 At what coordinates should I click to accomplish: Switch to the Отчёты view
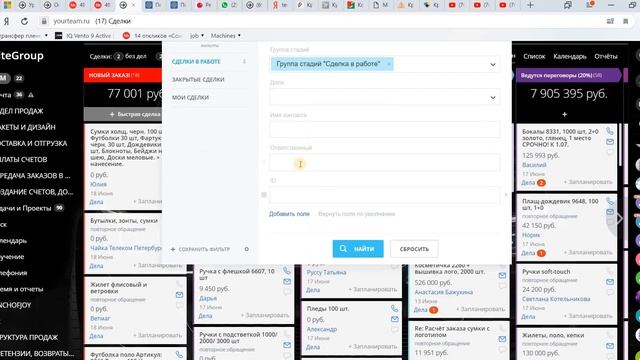point(606,56)
